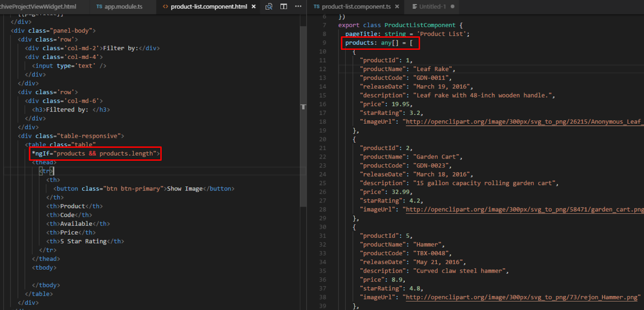Click the 'Available' th header line
Viewport: 644px width, 310px height.
78,224
